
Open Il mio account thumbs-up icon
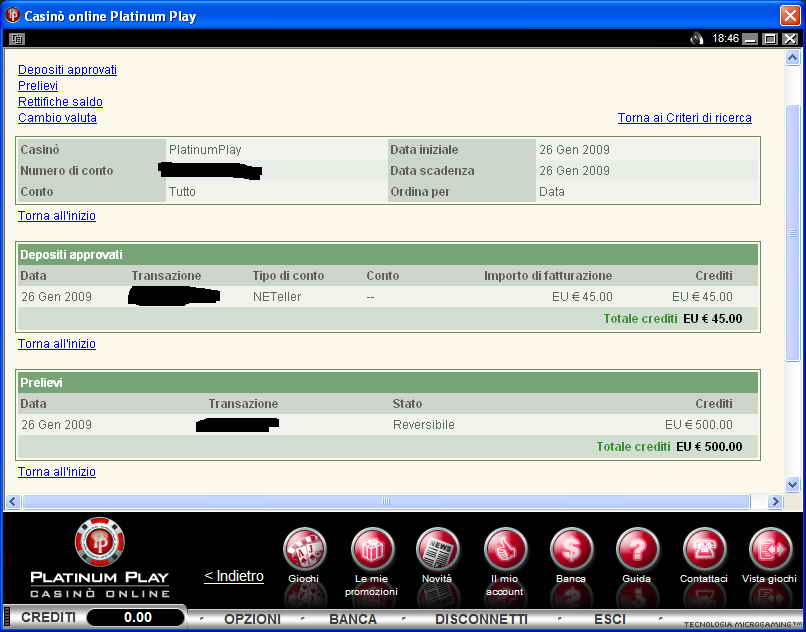pyautogui.click(x=505, y=550)
